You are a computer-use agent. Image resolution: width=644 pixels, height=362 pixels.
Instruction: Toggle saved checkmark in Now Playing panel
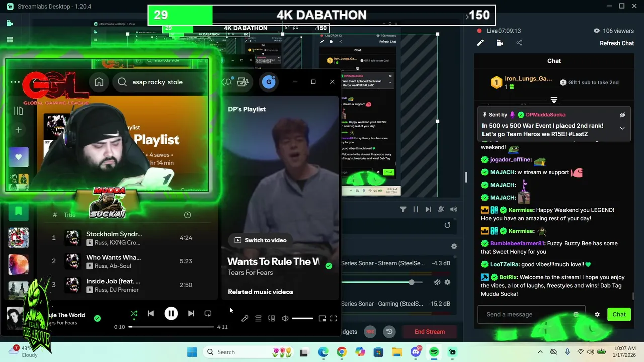click(329, 266)
